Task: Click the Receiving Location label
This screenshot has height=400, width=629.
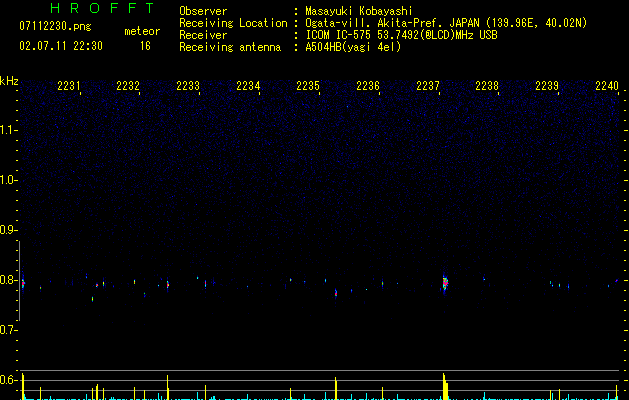Action: coord(233,23)
